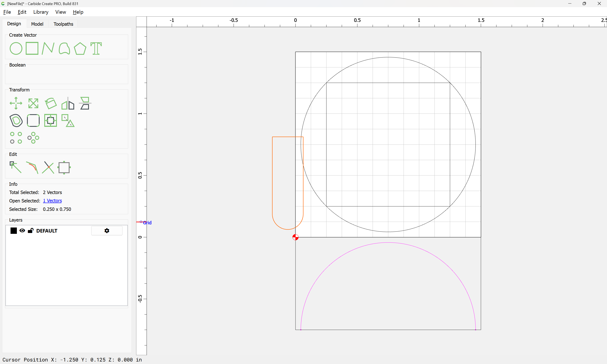Open DEFAULT layer settings gear button
Image resolution: width=607 pixels, height=364 pixels.
tap(107, 231)
